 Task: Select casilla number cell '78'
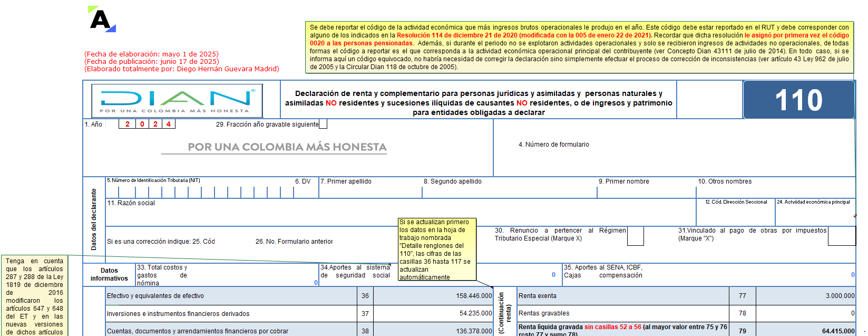pyautogui.click(x=743, y=313)
